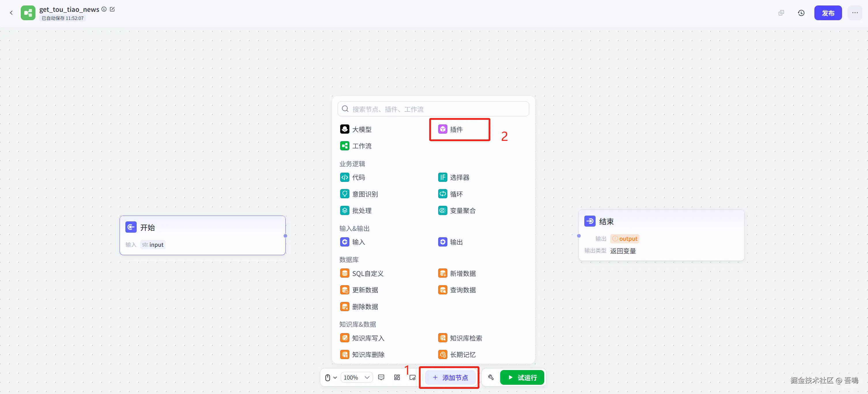Click the blue 发布 publish button
This screenshot has height=394, width=868.
point(828,13)
